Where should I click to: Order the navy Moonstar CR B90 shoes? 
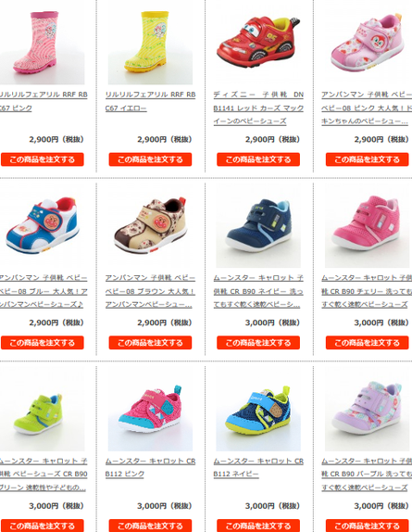(x=258, y=343)
